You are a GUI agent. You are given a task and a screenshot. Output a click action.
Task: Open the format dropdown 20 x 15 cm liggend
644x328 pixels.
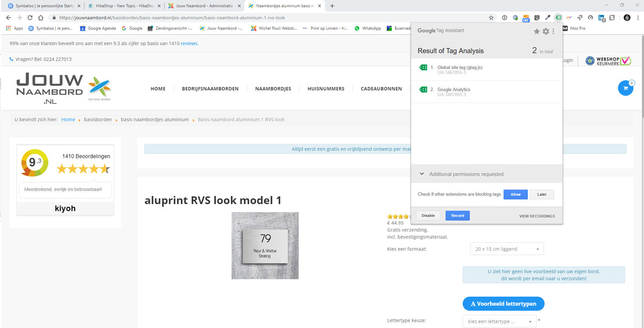coord(506,249)
